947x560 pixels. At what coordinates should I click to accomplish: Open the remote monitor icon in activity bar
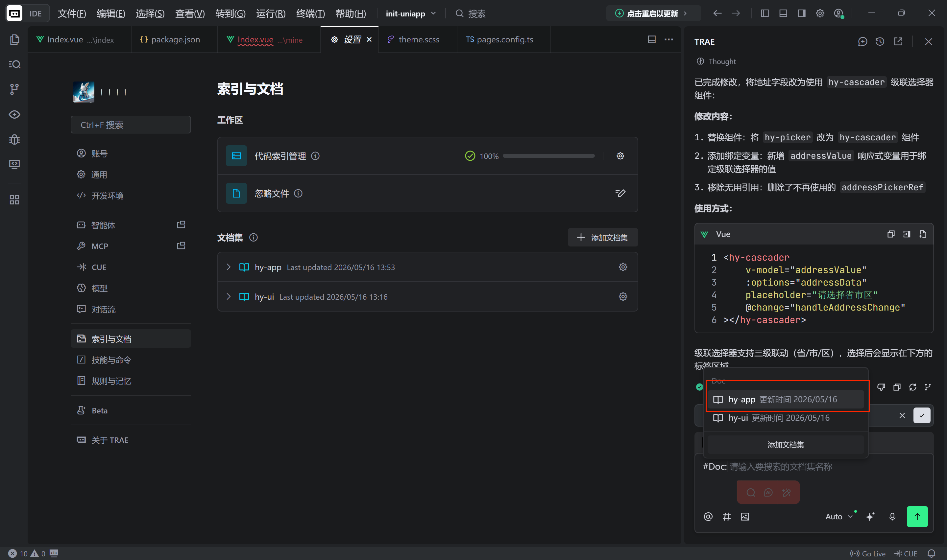(x=14, y=164)
